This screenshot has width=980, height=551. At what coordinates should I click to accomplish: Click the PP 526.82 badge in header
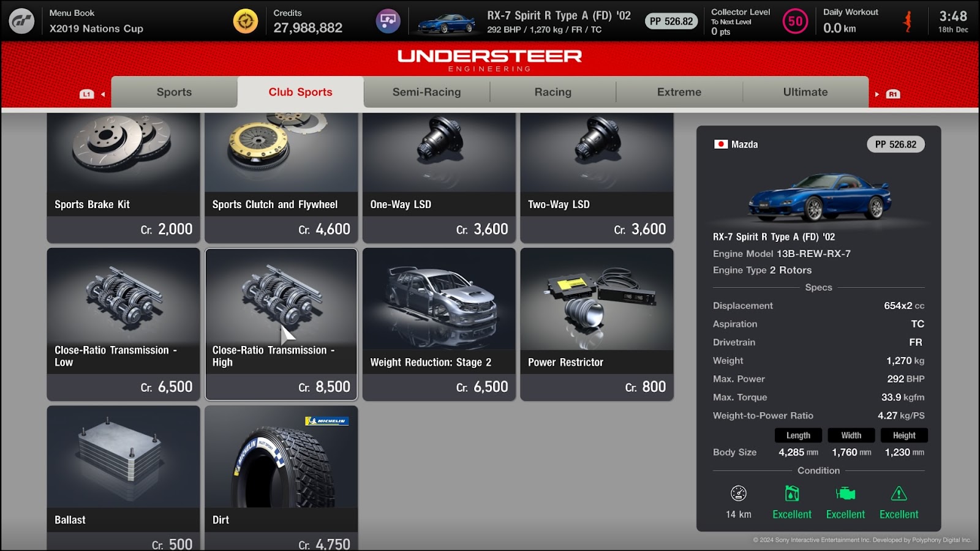[x=671, y=21]
